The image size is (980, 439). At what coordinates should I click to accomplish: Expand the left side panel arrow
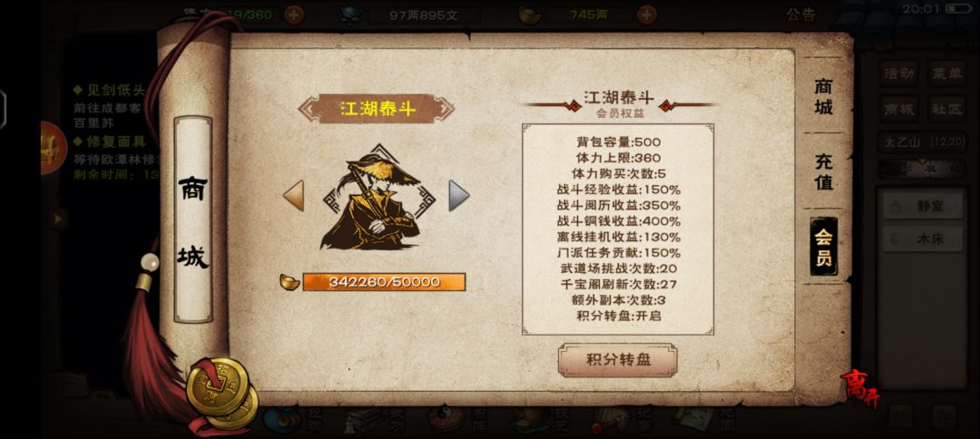(x=57, y=219)
